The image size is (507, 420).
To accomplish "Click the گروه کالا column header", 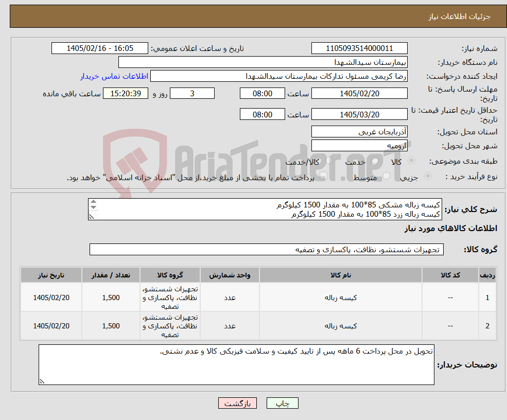I will pyautogui.click(x=170, y=275).
